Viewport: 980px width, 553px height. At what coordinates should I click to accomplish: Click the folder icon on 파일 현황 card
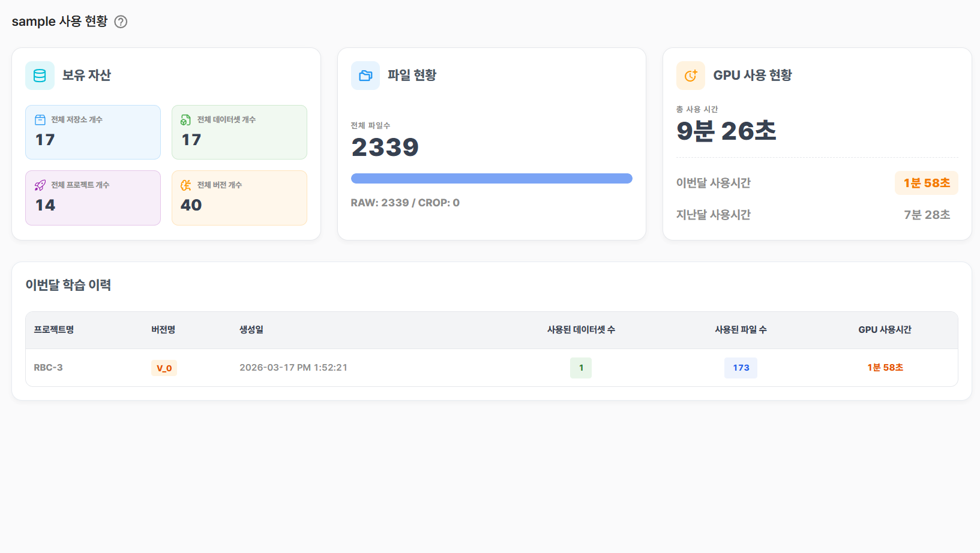click(365, 75)
